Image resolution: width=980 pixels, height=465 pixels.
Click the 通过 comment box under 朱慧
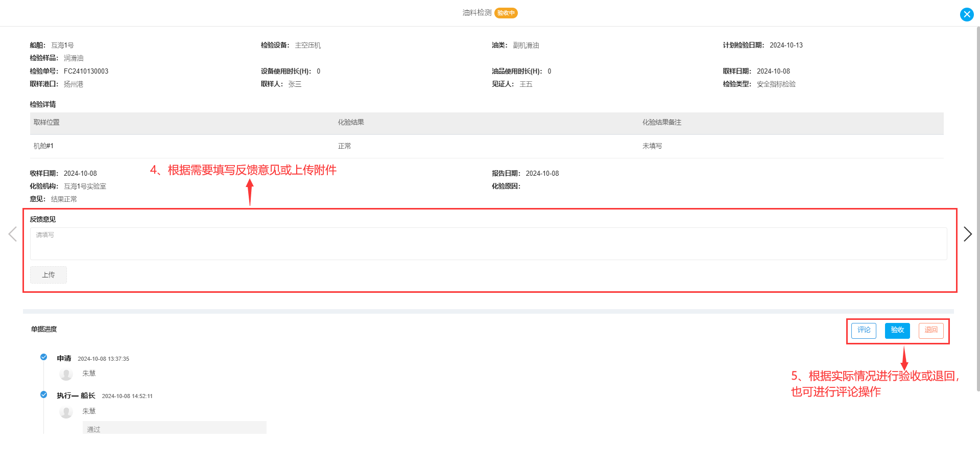pyautogui.click(x=175, y=428)
